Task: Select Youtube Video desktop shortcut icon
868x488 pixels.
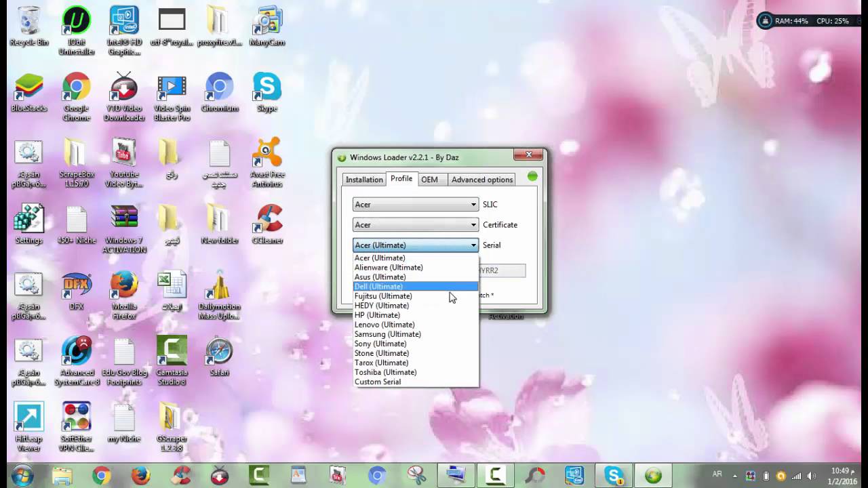Action: click(x=124, y=163)
